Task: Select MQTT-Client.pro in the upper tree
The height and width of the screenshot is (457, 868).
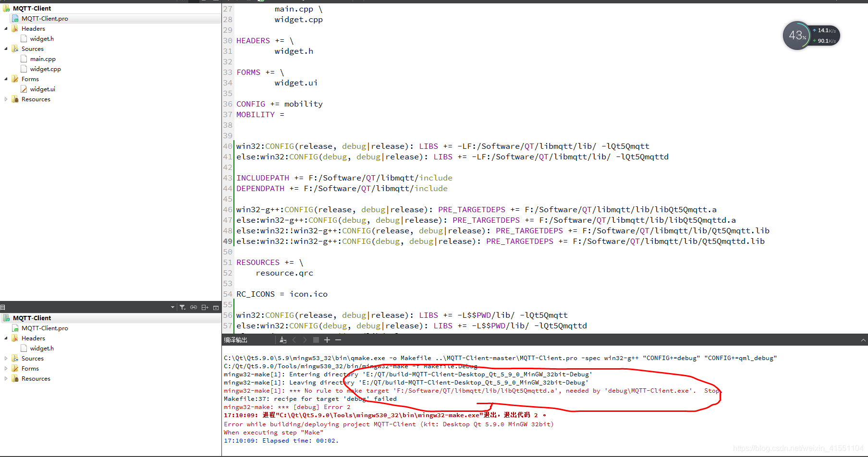Action: pos(45,19)
